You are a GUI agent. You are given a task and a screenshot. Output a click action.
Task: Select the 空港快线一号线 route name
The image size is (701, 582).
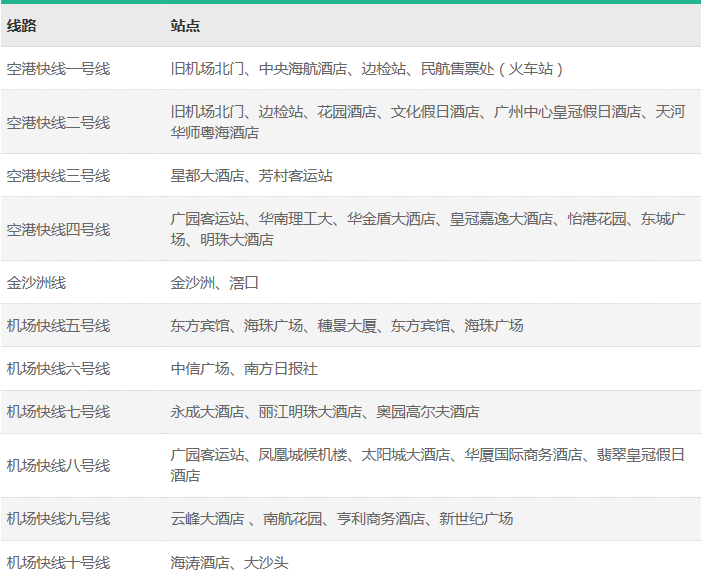click(x=58, y=69)
